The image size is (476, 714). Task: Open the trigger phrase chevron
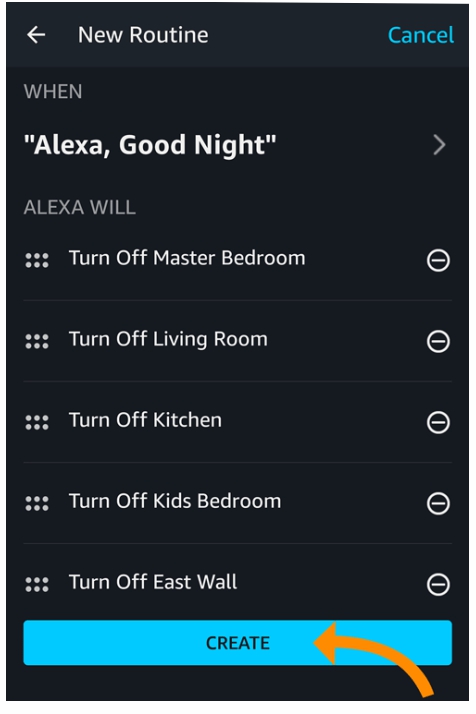(439, 145)
